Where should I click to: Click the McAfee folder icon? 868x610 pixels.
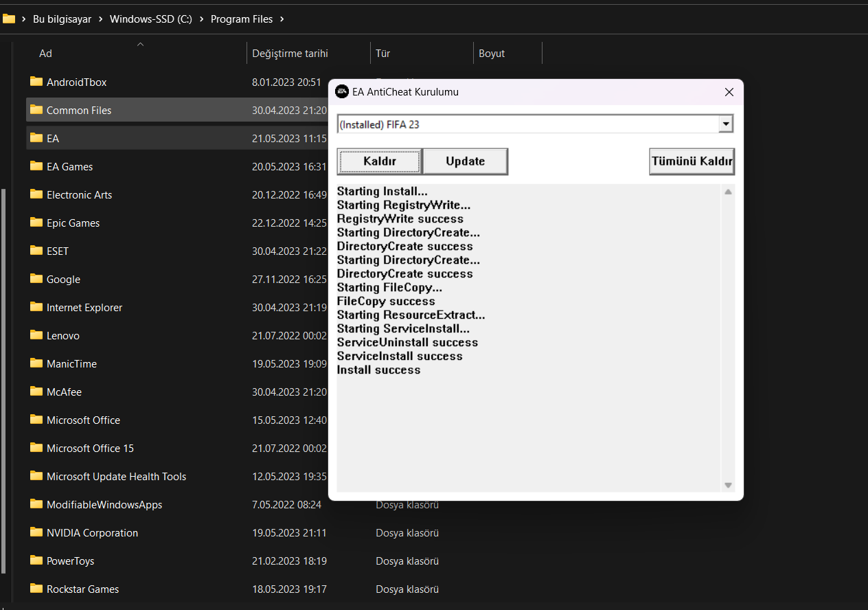click(x=36, y=392)
